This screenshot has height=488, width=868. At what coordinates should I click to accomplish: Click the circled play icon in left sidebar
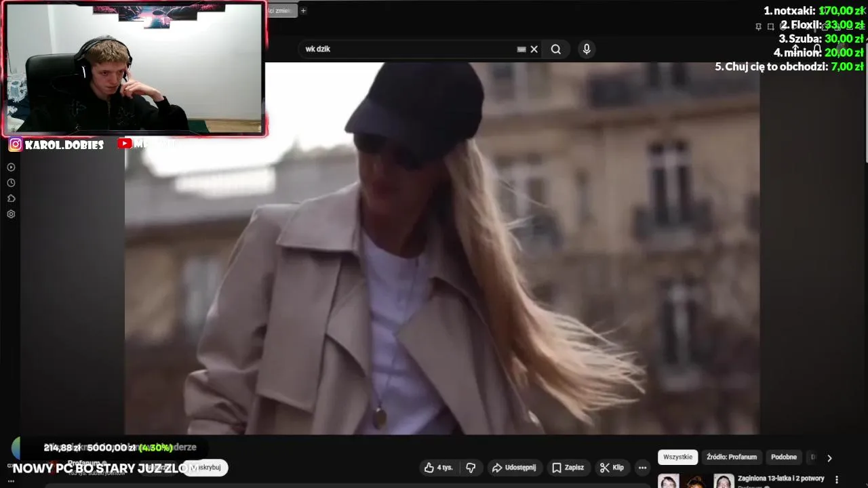point(11,167)
